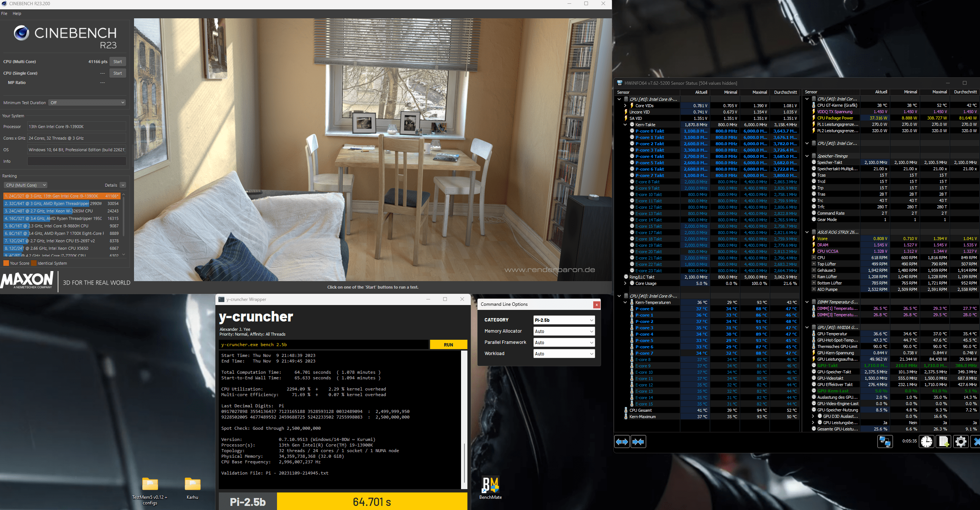This screenshot has width=980, height=510.
Task: Click the Cinebench title bar app icon
Action: 4,4
